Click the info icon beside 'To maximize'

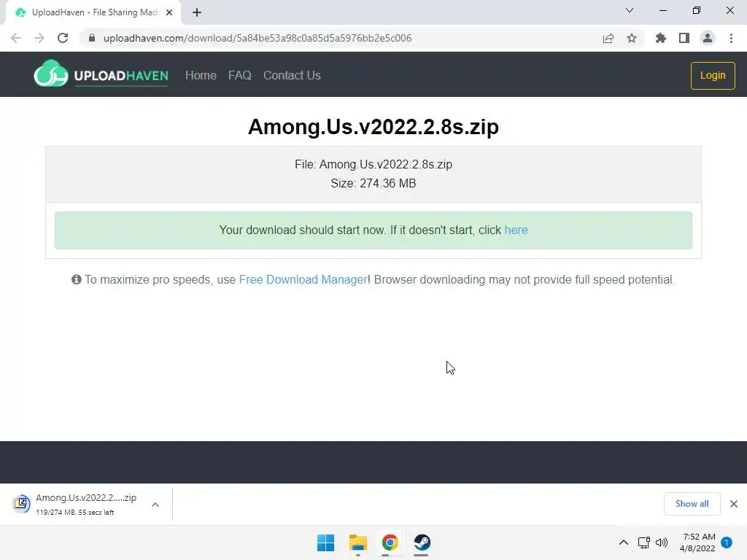point(76,279)
